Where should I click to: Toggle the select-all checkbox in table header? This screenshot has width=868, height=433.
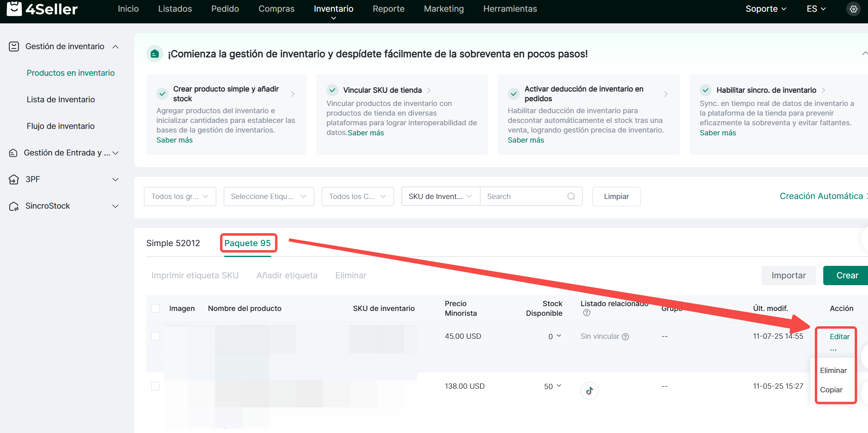pyautogui.click(x=155, y=309)
